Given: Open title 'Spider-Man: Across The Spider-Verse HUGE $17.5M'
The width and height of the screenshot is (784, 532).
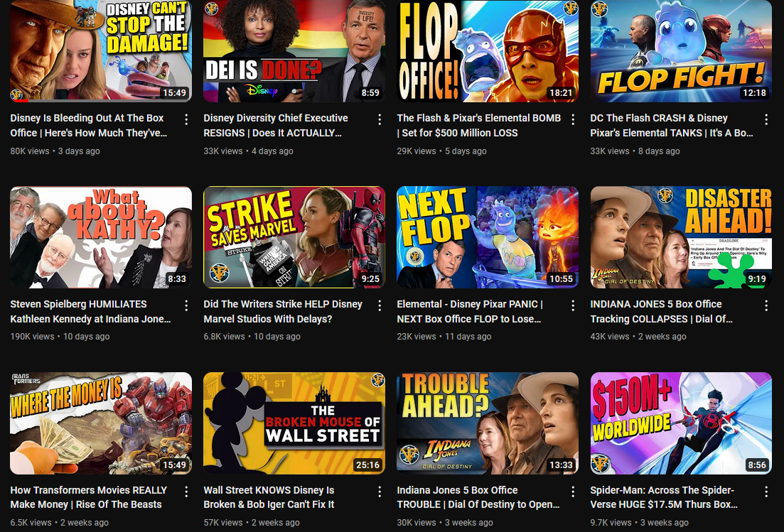Looking at the screenshot, I should (x=663, y=497).
